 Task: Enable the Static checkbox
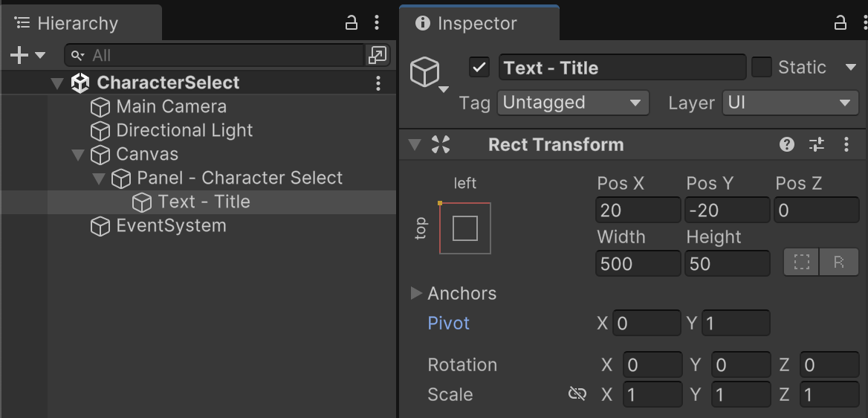762,68
